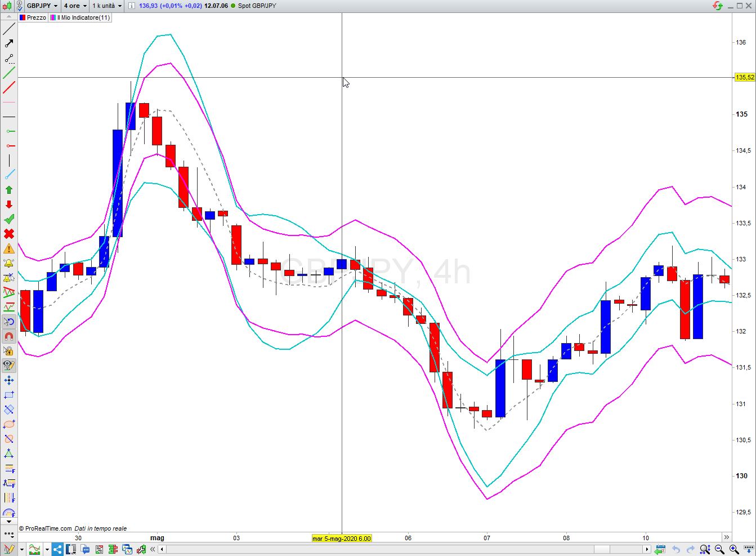
Task: Select the rectangle drawing tool
Action: (9, 395)
